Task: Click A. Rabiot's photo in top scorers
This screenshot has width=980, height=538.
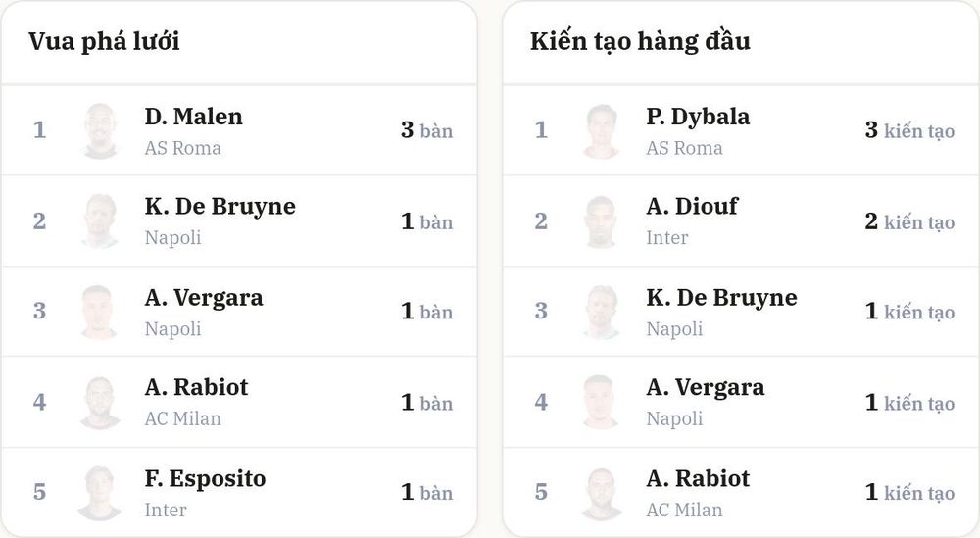Action: (x=99, y=403)
